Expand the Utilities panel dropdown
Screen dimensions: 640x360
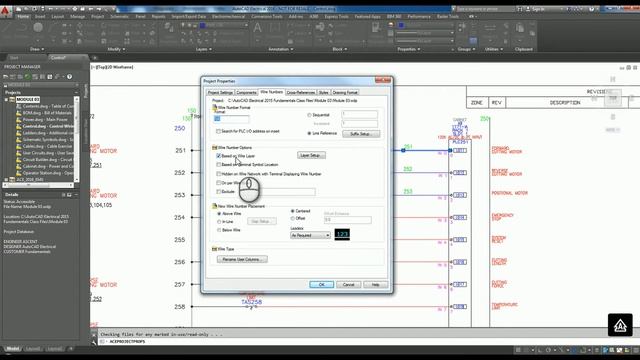pyautogui.click(x=494, y=49)
